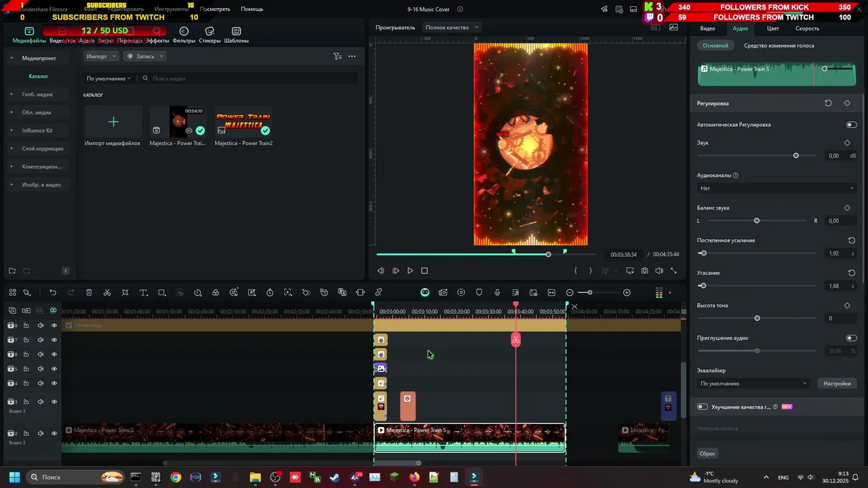Select the scissors split tool
Screen dimensions: 868x488
[107, 292]
